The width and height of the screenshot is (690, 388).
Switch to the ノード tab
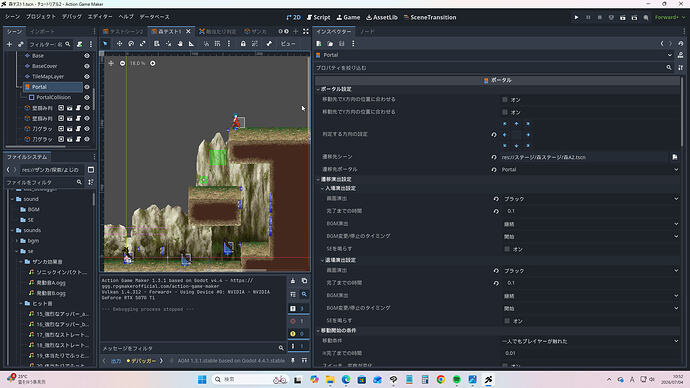point(367,32)
